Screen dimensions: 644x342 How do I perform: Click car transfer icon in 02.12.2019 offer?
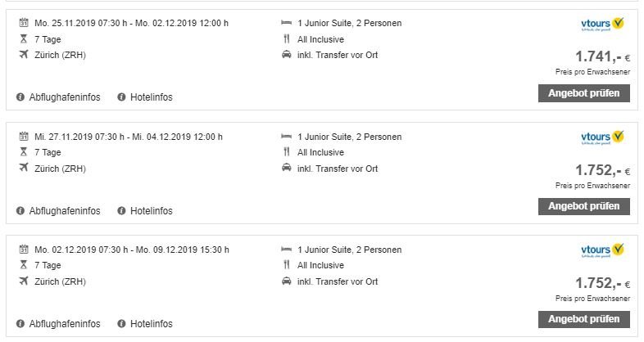(286, 281)
